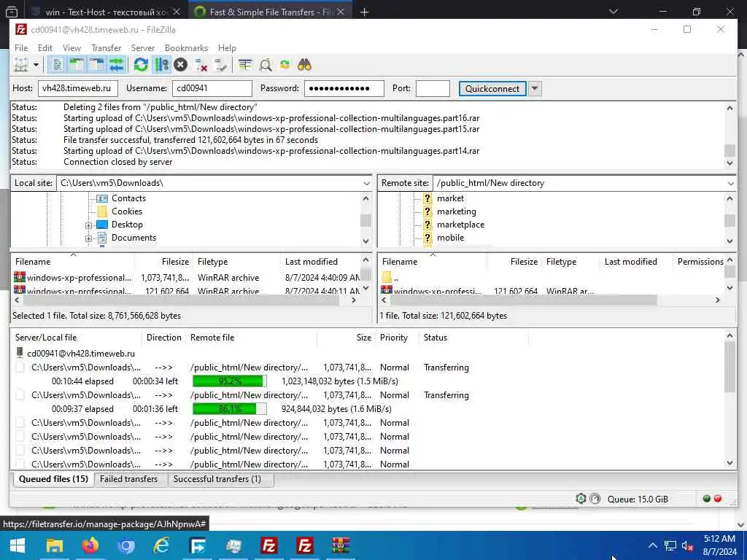The width and height of the screenshot is (747, 560).
Task: Open the View menu
Action: (71, 47)
